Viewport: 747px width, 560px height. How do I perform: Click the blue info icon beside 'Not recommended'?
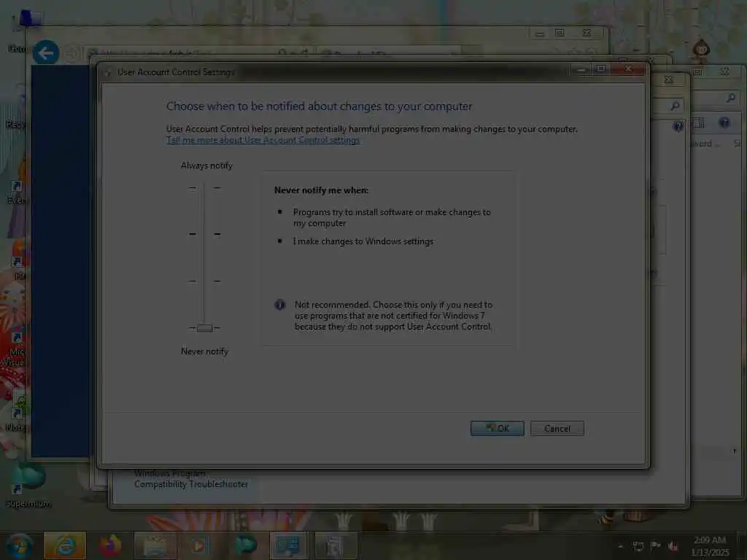(x=280, y=305)
